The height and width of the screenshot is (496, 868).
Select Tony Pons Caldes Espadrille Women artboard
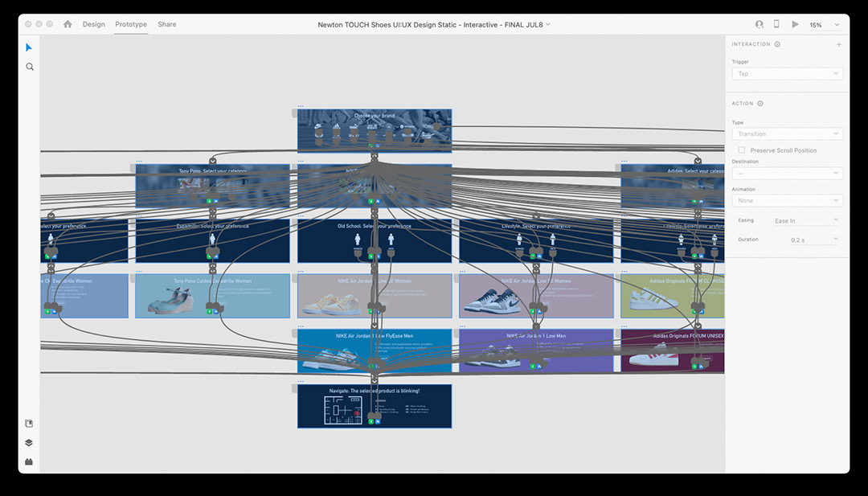point(212,296)
